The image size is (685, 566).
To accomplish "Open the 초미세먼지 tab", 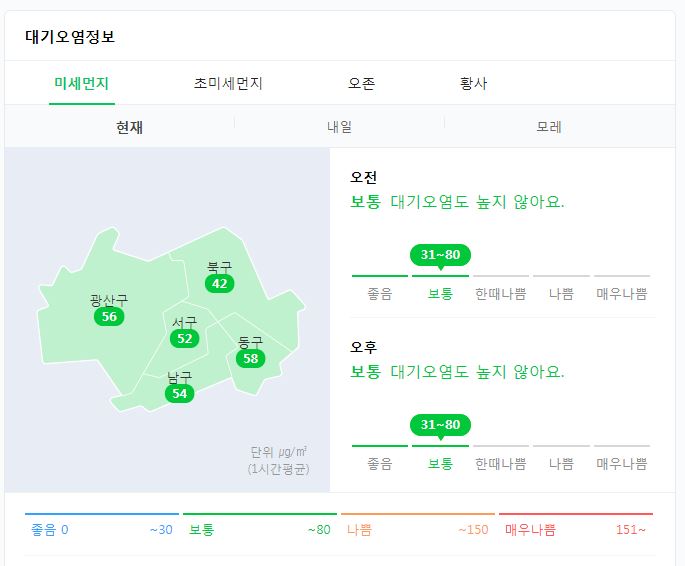I will (228, 83).
